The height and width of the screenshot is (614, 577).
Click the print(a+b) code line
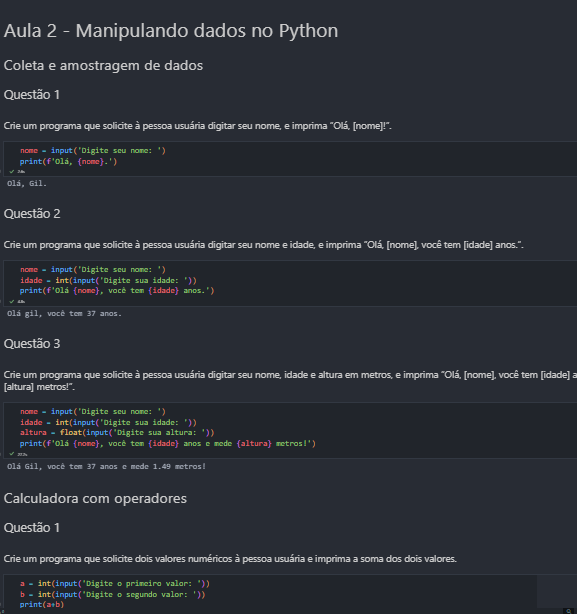tap(42, 605)
